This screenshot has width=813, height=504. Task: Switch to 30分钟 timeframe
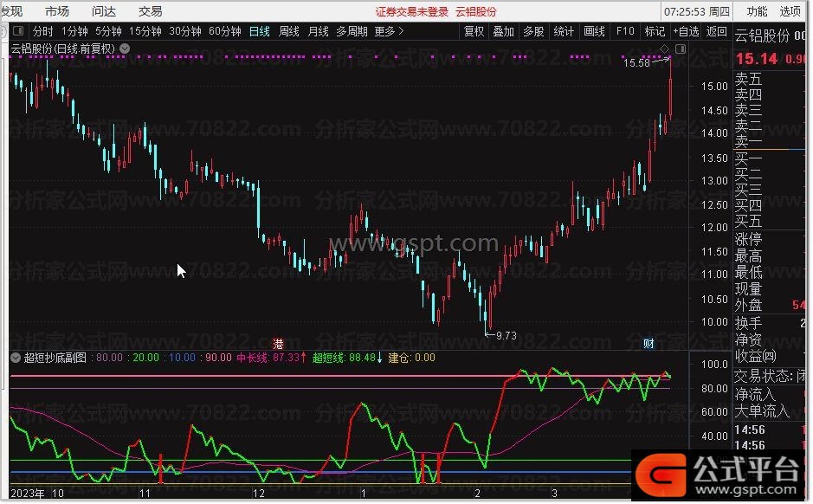[185, 32]
